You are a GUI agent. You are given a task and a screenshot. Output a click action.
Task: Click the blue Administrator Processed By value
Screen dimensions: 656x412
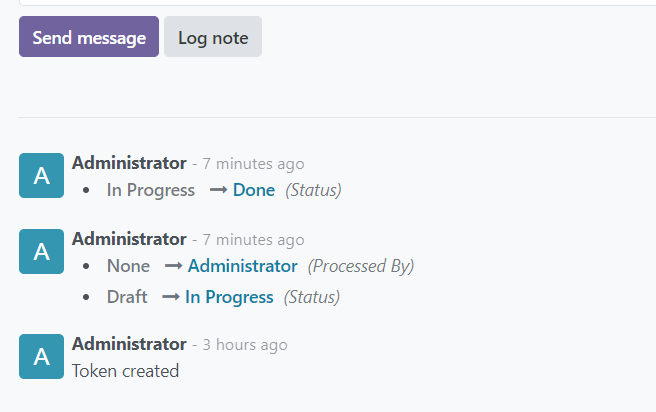(243, 266)
